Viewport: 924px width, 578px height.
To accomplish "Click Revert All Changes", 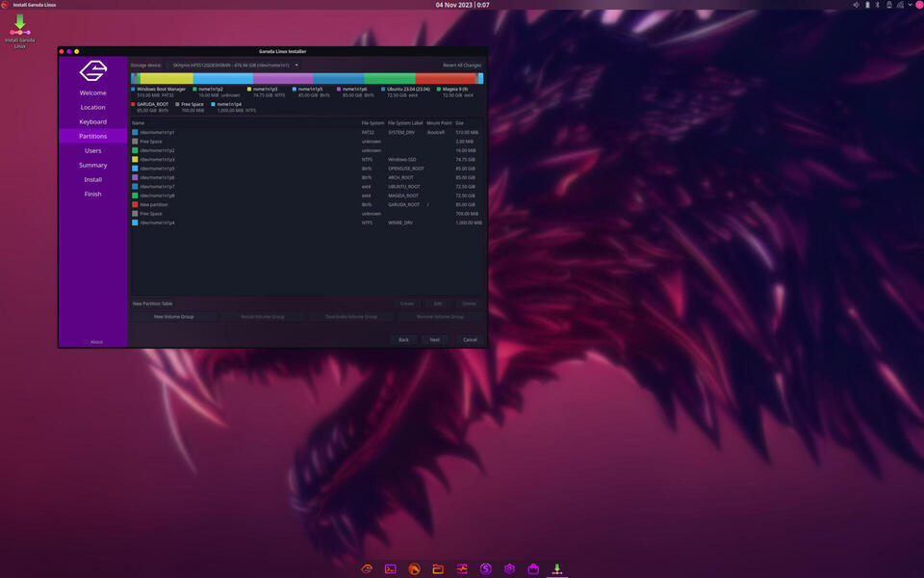I will tap(462, 66).
